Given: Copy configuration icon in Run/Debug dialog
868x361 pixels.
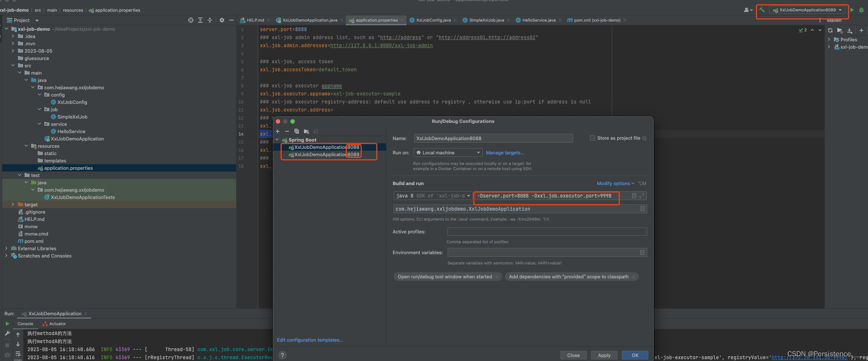Looking at the screenshot, I should point(297,131).
